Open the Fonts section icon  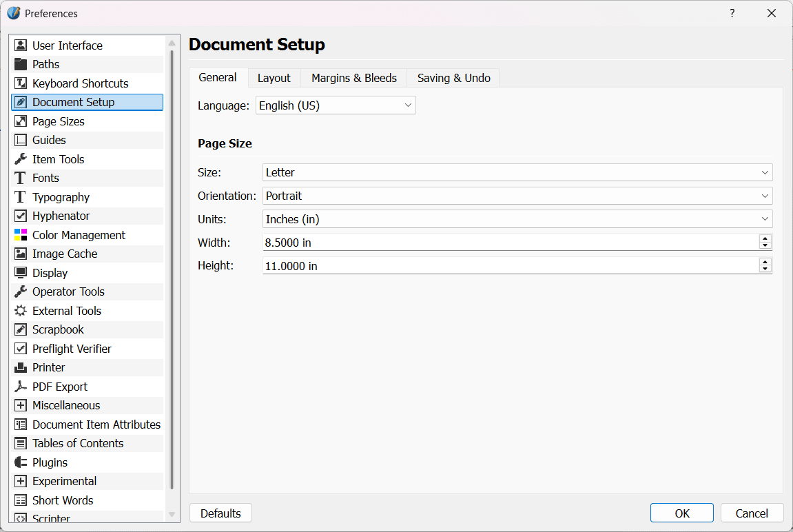tap(21, 178)
